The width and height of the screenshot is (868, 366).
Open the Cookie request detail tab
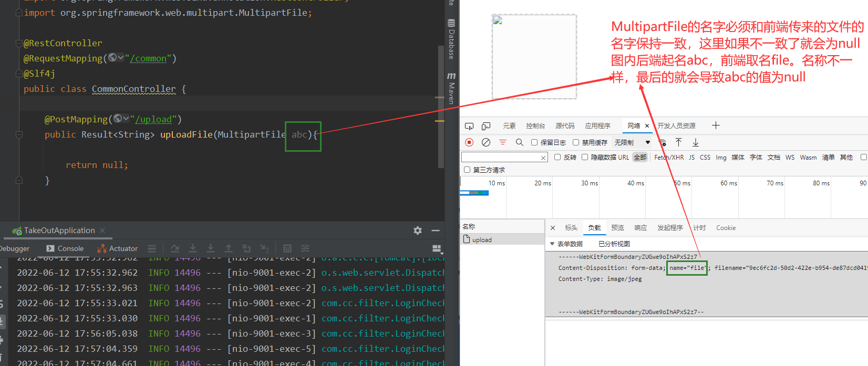tap(726, 228)
